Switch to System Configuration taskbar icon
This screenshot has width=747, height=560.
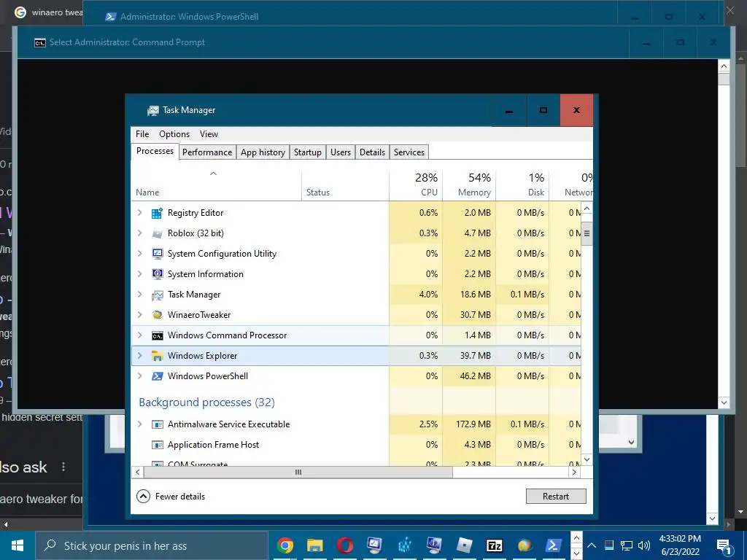(374, 545)
